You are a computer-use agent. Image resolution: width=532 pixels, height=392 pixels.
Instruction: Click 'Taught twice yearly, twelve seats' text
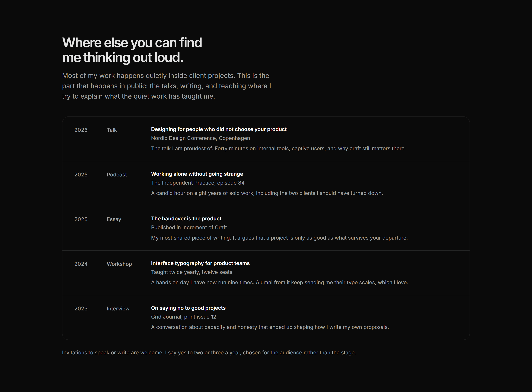click(x=192, y=272)
